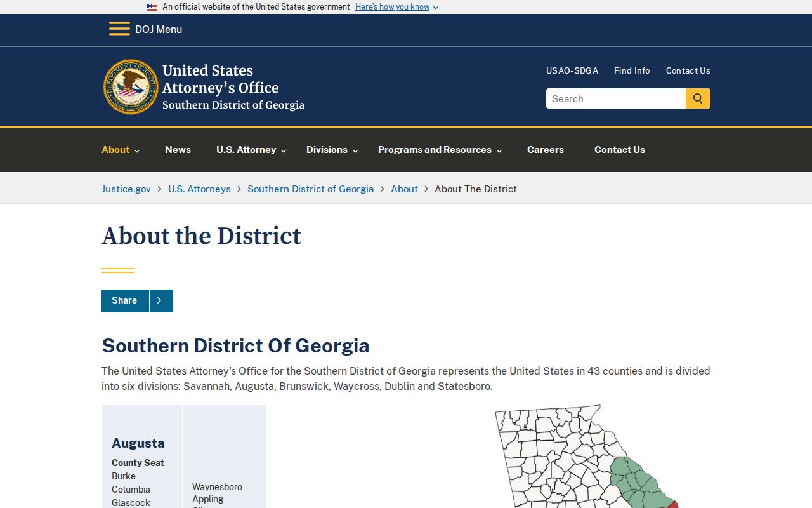Click the 'Waynesboro' seat entry
812x508 pixels.
click(x=217, y=487)
